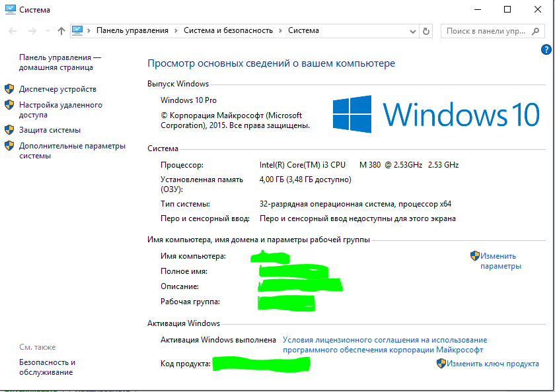Minimize the Система window
The width and height of the screenshot is (555, 392).
(x=478, y=9)
